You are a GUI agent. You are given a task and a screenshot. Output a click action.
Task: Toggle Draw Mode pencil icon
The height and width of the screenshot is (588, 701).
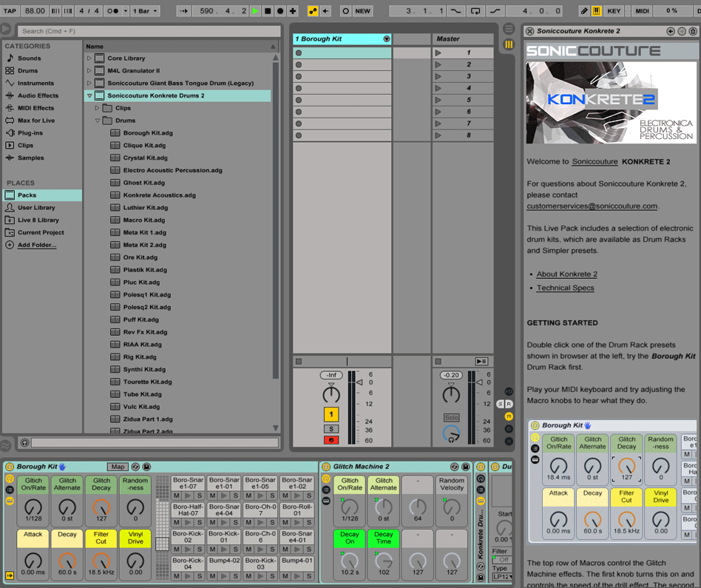(584, 11)
